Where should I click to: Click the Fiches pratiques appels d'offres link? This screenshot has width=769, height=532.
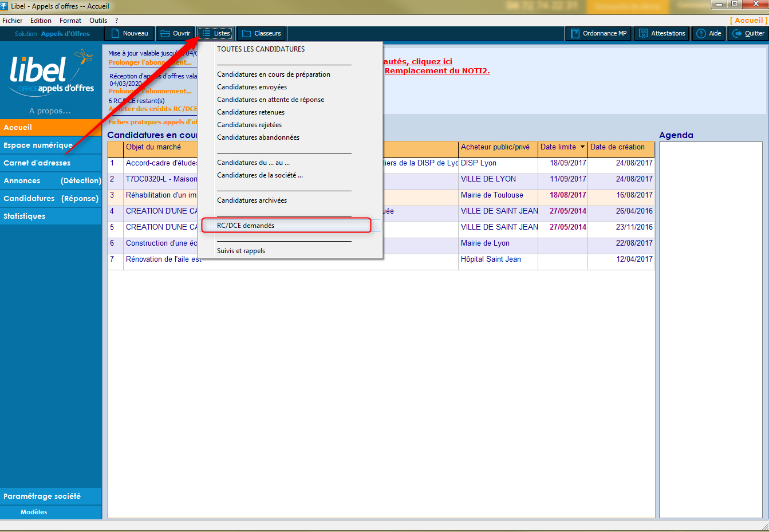pos(152,122)
